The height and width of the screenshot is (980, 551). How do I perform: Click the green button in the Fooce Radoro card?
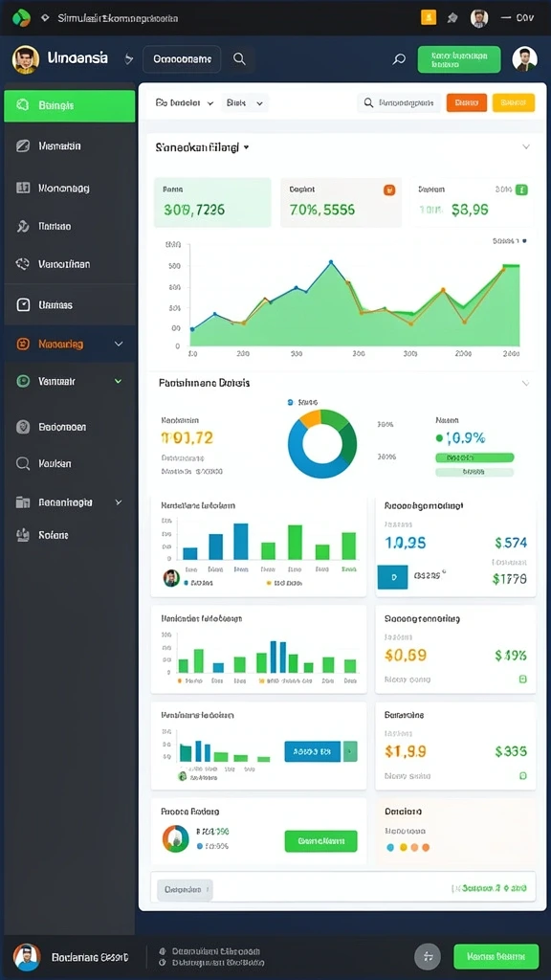[x=321, y=841]
